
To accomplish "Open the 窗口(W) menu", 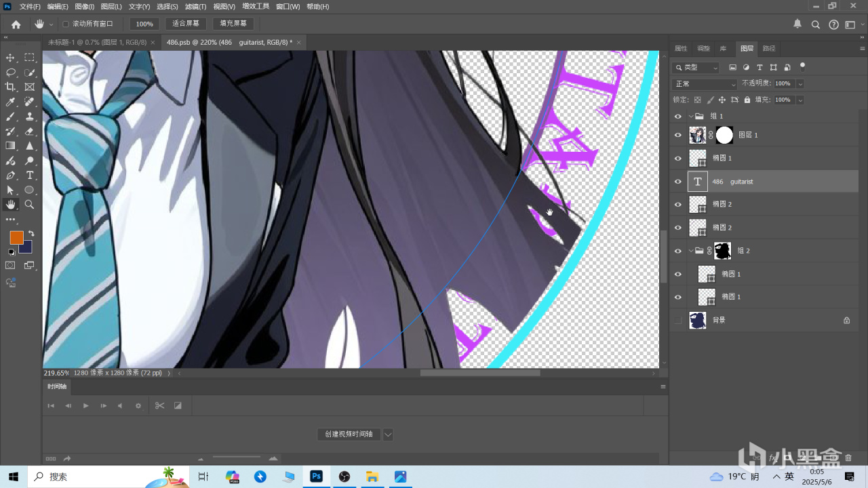I will (288, 6).
